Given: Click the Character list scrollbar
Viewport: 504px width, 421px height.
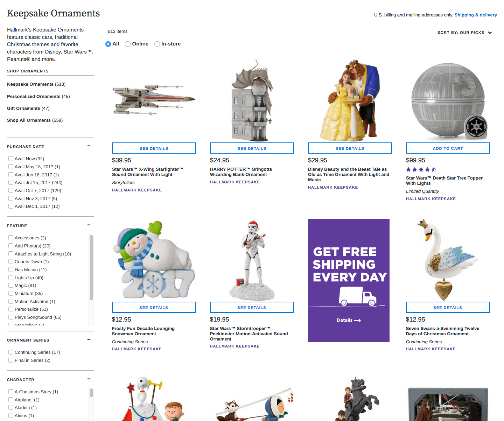Looking at the screenshot, I should tap(91, 393).
